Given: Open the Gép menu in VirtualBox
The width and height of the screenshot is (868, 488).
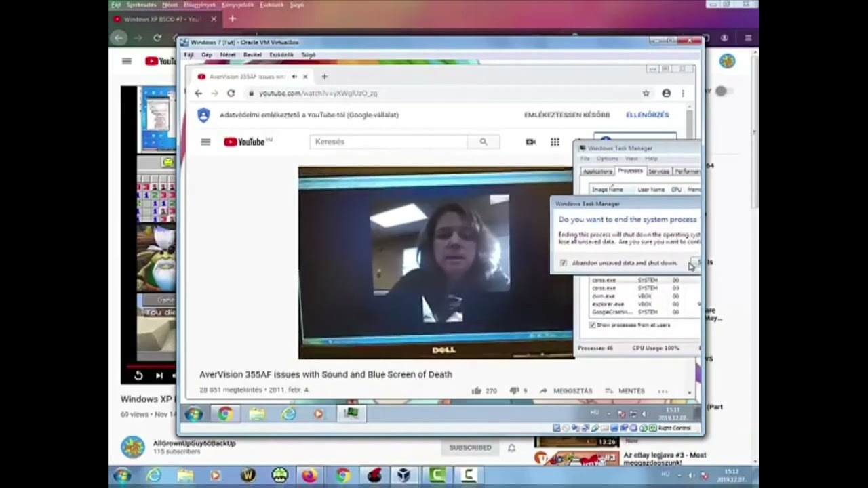Looking at the screenshot, I should tap(206, 54).
